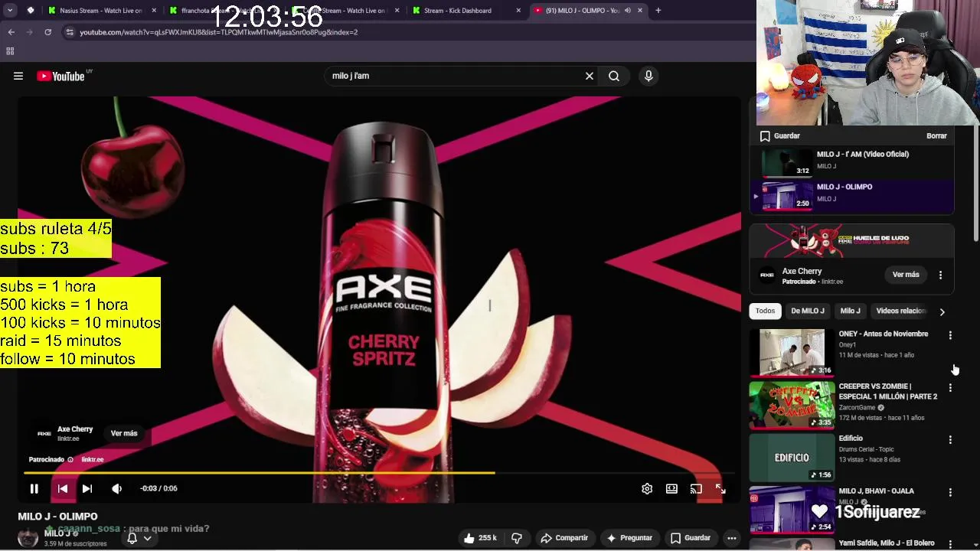The height and width of the screenshot is (551, 980).
Task: Open options for ONEY video
Action: pos(950,335)
